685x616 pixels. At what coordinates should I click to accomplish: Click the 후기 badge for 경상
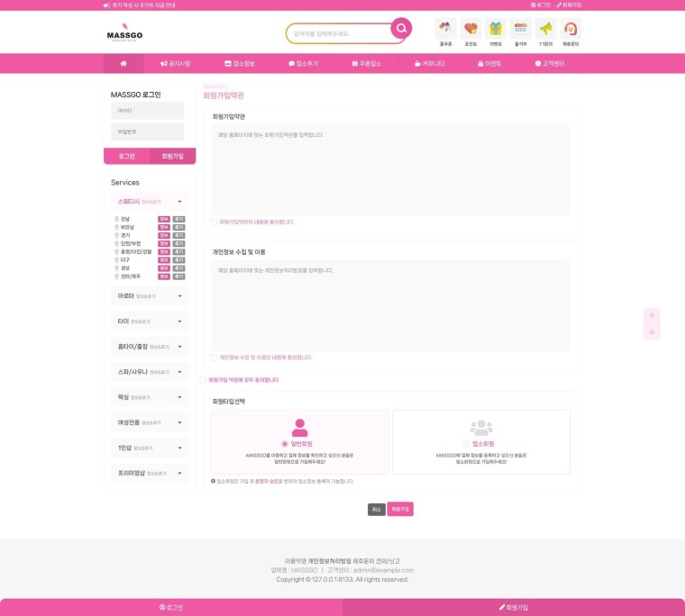178,268
